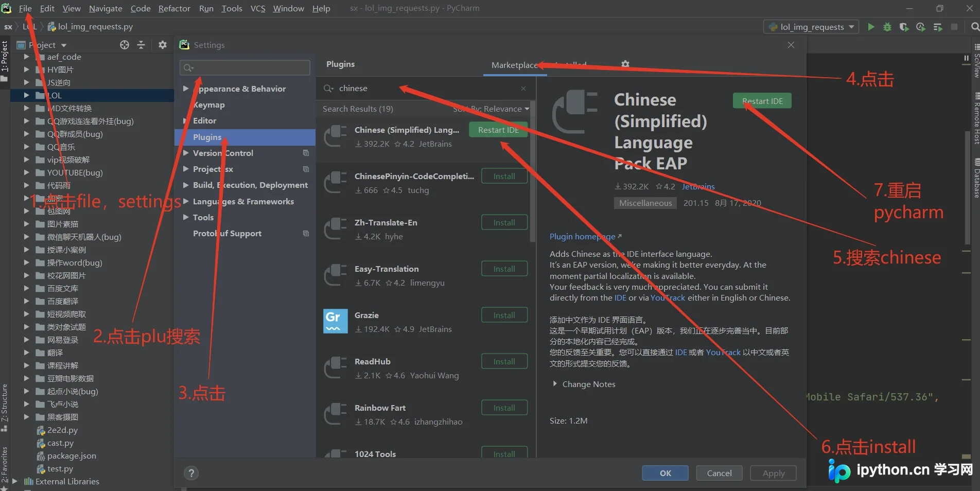Screen dimensions: 980x491
Task: Open the Structure tool window tab
Action: (x=5, y=408)
